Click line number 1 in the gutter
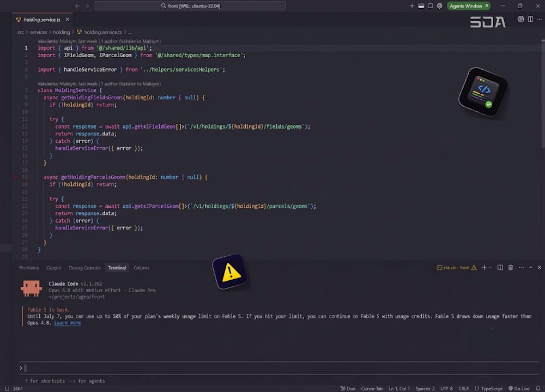The height and width of the screenshot is (392, 545). point(26,48)
